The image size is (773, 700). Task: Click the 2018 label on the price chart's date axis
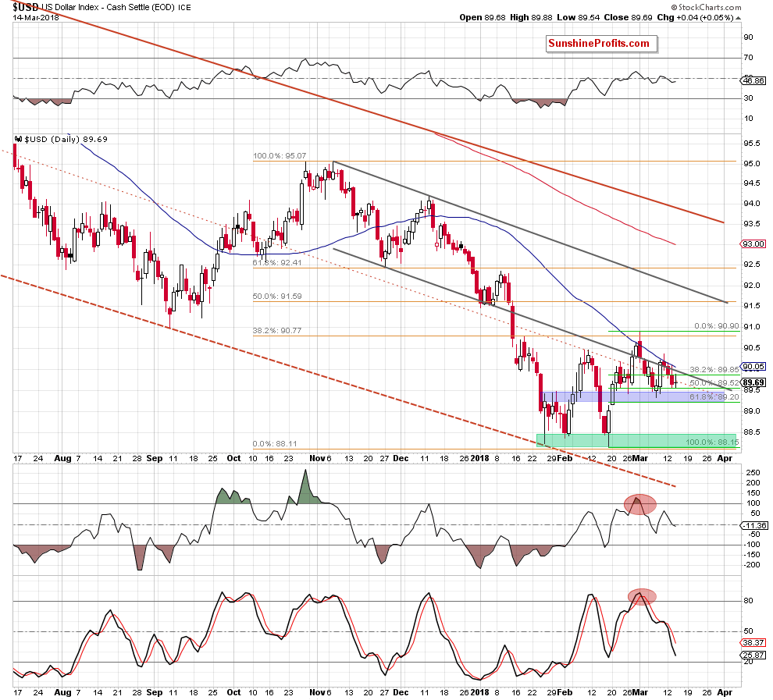point(479,458)
